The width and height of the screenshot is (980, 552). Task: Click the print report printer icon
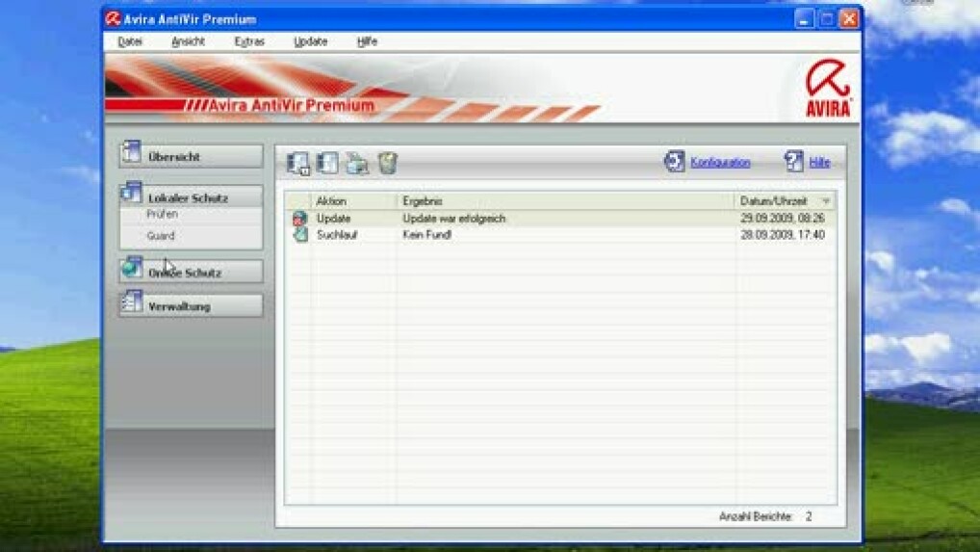pyautogui.click(x=357, y=163)
